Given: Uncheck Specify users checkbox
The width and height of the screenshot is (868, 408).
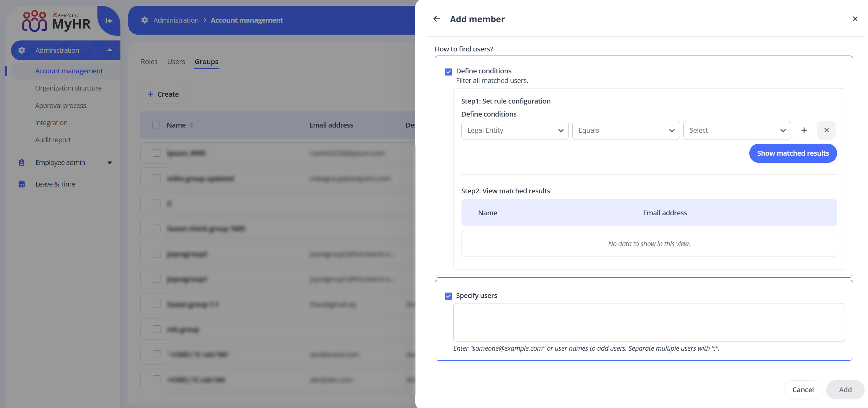Looking at the screenshot, I should coord(448,296).
